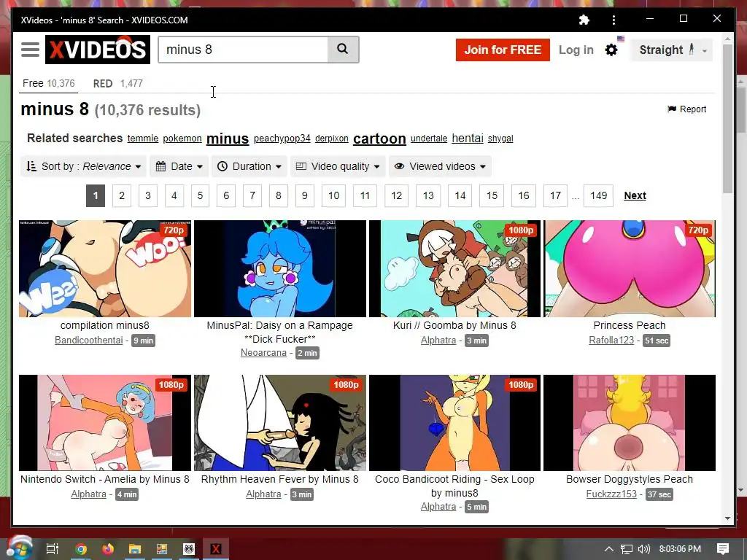Go to results page 8
The image size is (747, 560).
click(x=279, y=195)
